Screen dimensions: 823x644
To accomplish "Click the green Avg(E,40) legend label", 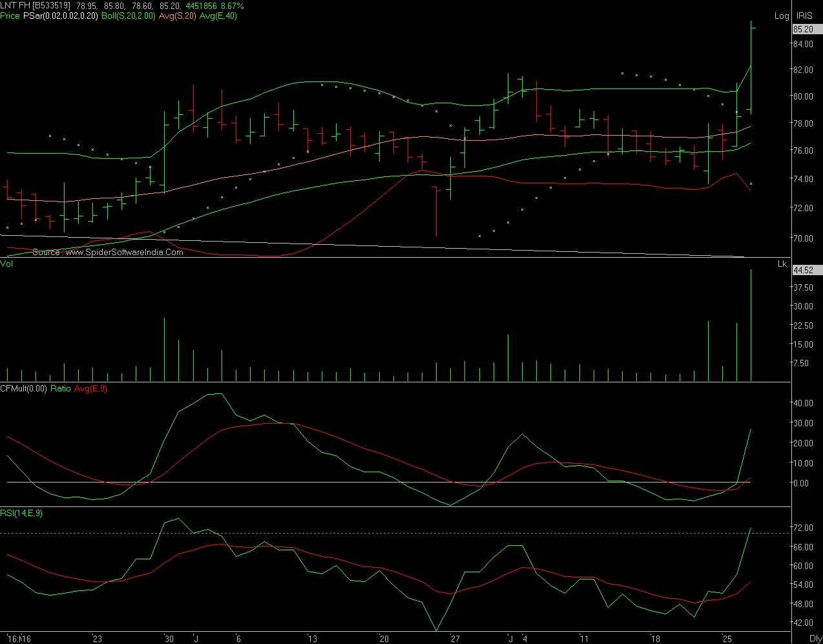I will click(218, 16).
